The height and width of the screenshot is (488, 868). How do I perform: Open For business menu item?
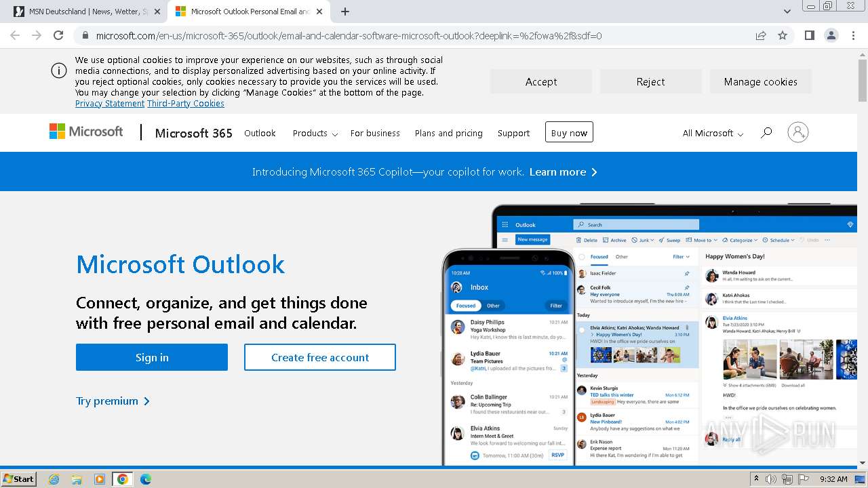pyautogui.click(x=375, y=133)
